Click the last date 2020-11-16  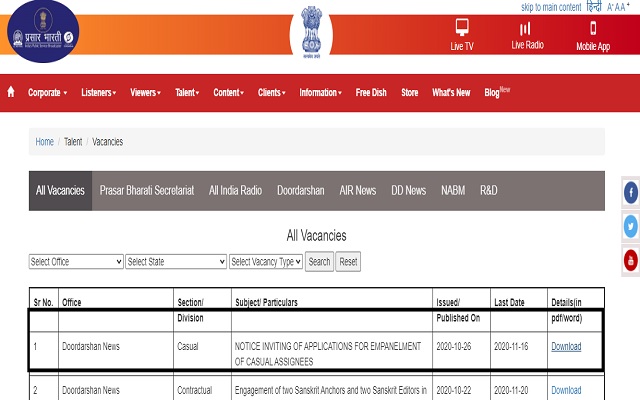pyautogui.click(x=511, y=347)
